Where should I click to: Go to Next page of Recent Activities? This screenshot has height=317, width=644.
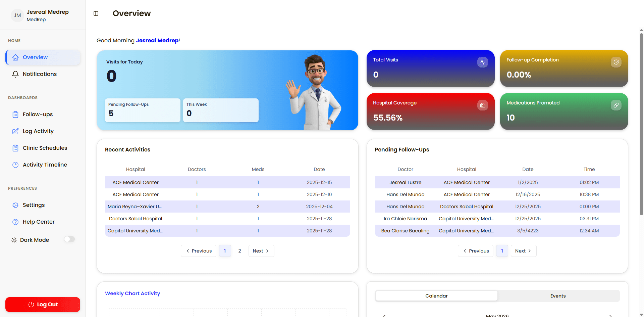(261, 251)
